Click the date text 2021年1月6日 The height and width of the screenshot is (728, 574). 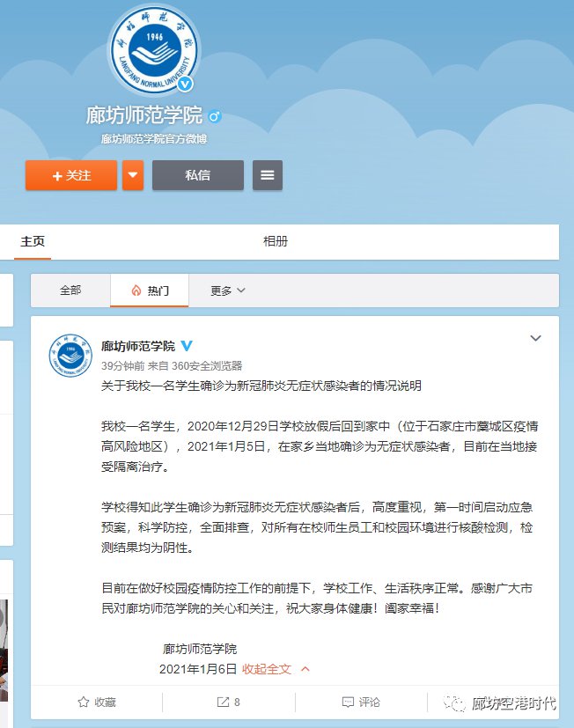pyautogui.click(x=198, y=669)
